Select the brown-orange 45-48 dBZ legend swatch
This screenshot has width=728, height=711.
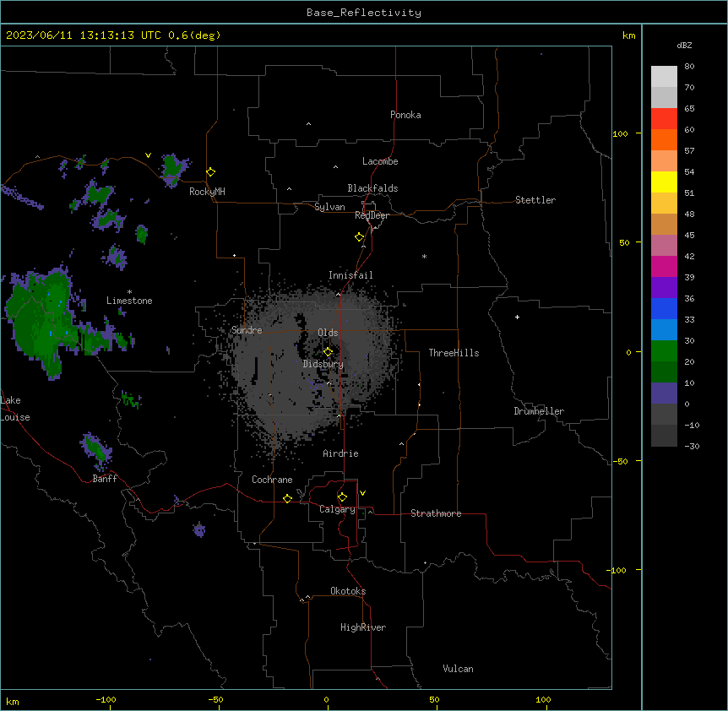click(664, 224)
